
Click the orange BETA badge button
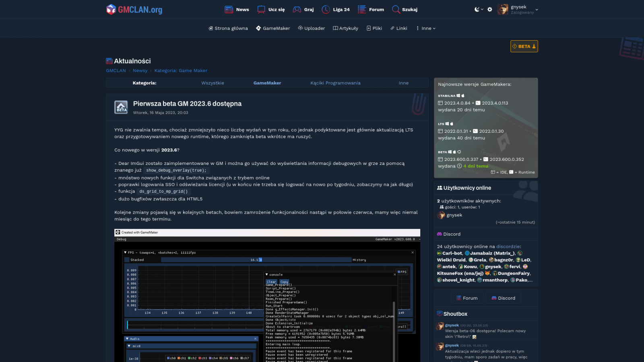(x=524, y=46)
